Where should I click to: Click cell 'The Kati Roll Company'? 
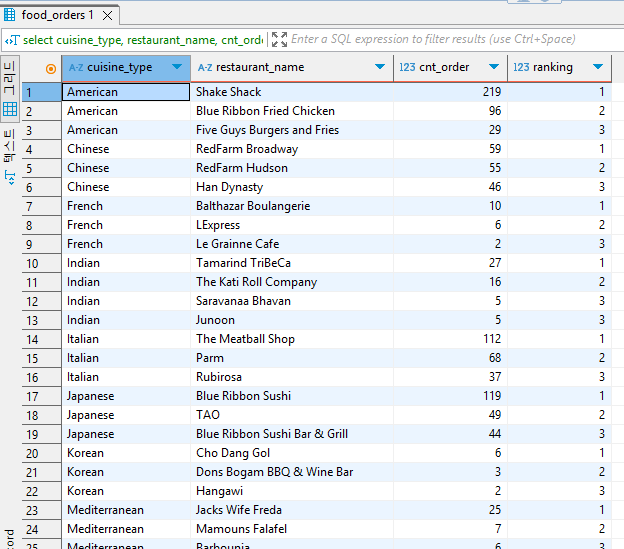coord(292,282)
